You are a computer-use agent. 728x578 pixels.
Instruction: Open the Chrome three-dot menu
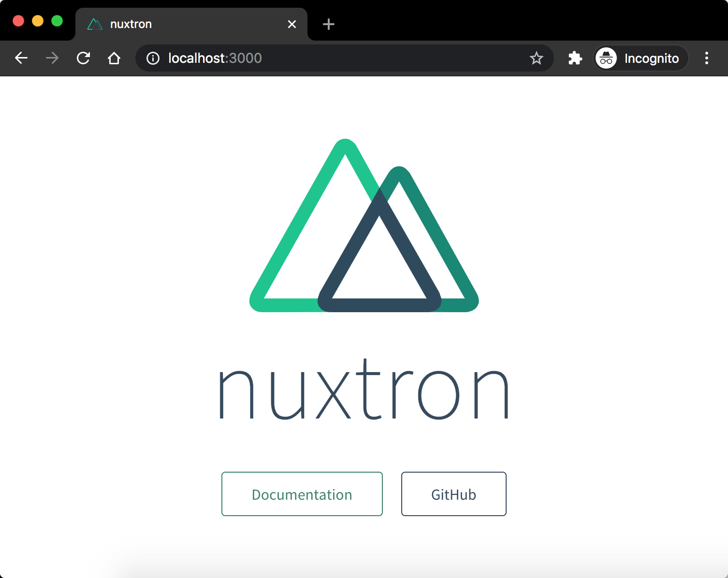(707, 58)
